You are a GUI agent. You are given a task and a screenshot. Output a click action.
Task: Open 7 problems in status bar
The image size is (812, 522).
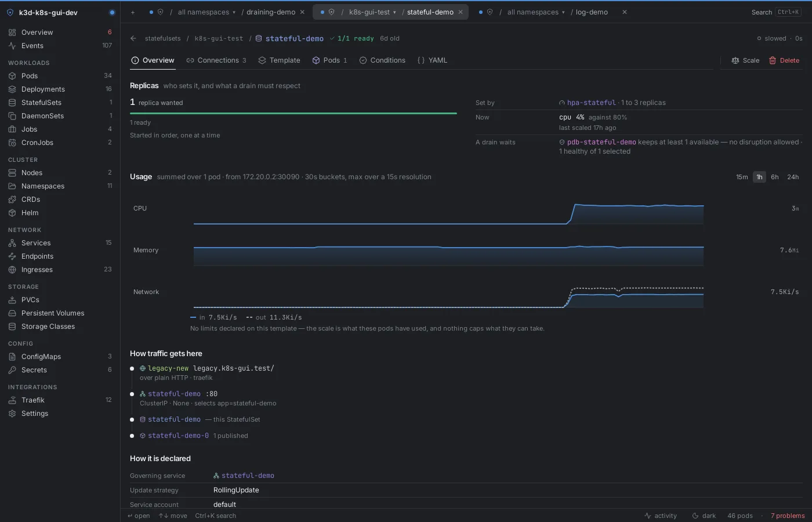788,516
